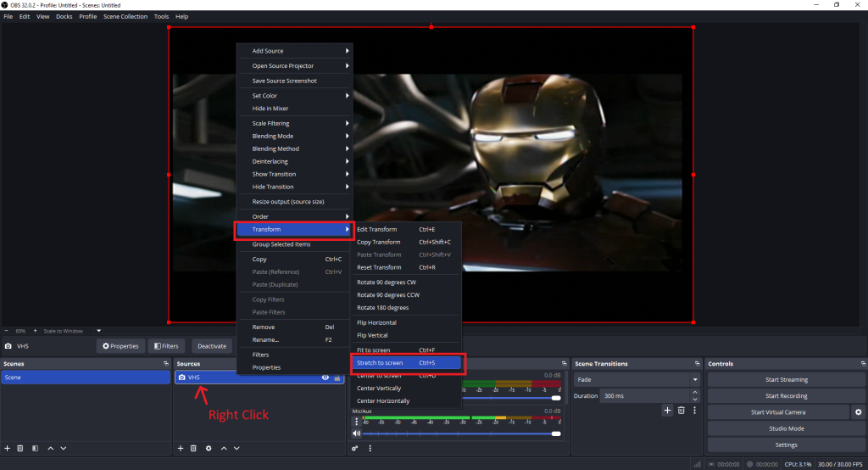Open Mic/Aux channel three-dot options
Screen dimensions: 868x470
[x=357, y=422]
